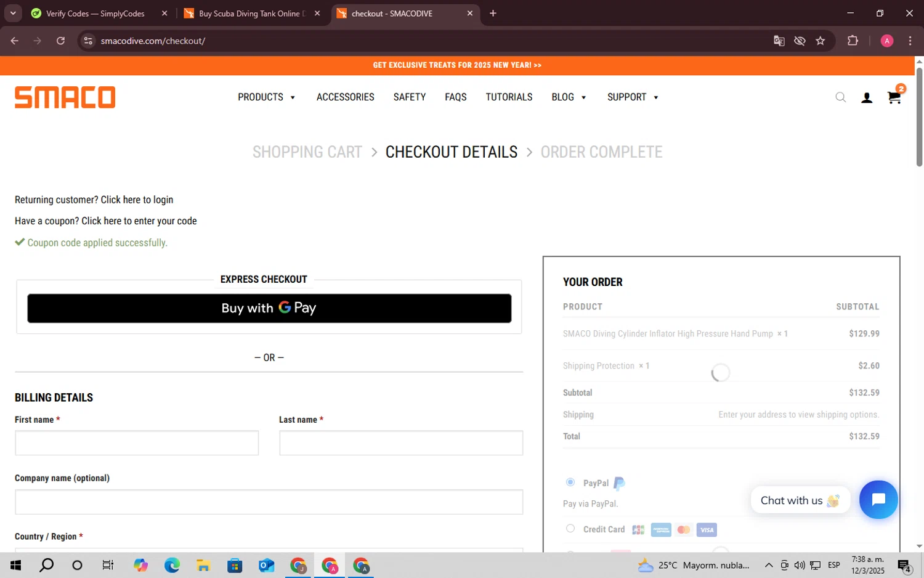Click Buy with G Pay button
Image resolution: width=924 pixels, height=578 pixels.
(x=269, y=308)
